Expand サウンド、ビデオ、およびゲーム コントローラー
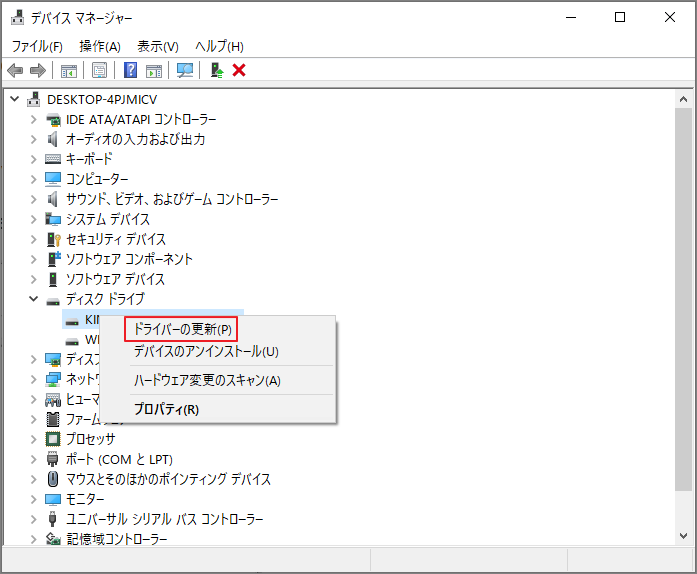Screen dimensions: 697x574 [x=34, y=199]
